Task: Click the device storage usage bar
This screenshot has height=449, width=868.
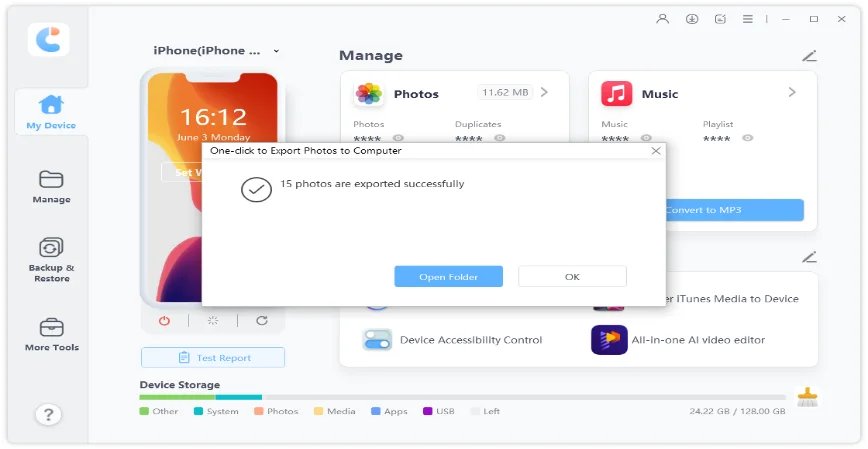Action: (x=463, y=397)
